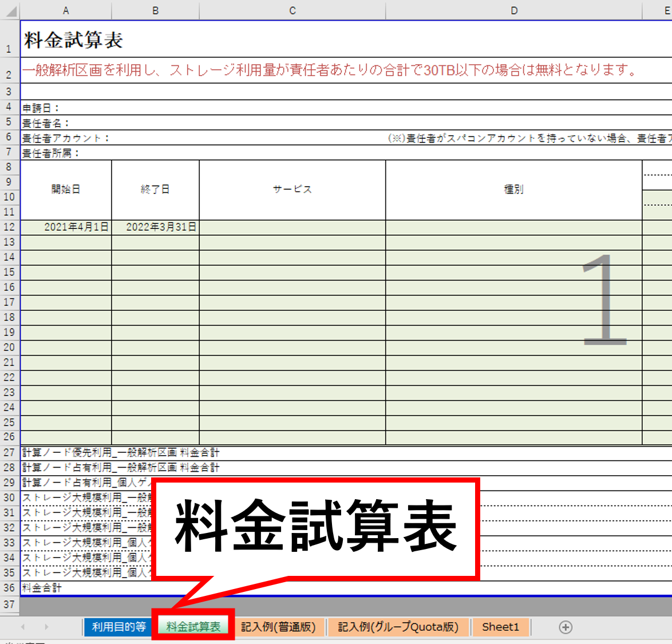The image size is (672, 644).
Task: Click the scroll sheet tabs left arrow
Action: (23, 627)
